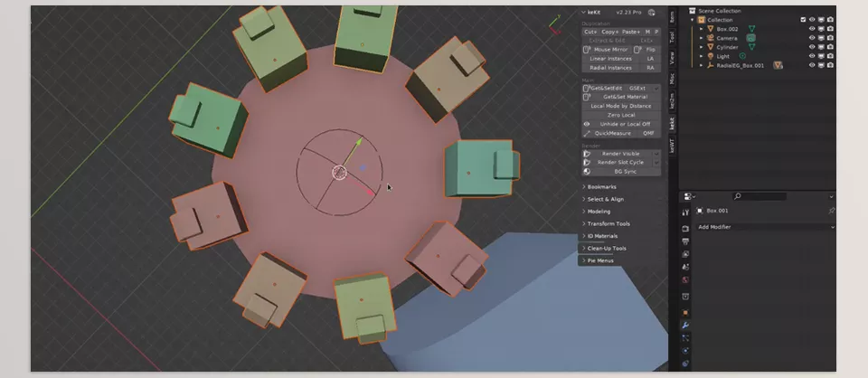
Task: Open the Modifiers wrench tab icon
Action: point(685,326)
